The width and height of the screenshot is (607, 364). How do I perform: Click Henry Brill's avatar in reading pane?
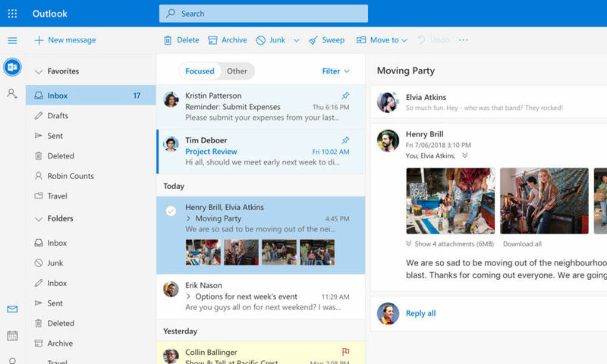click(388, 140)
